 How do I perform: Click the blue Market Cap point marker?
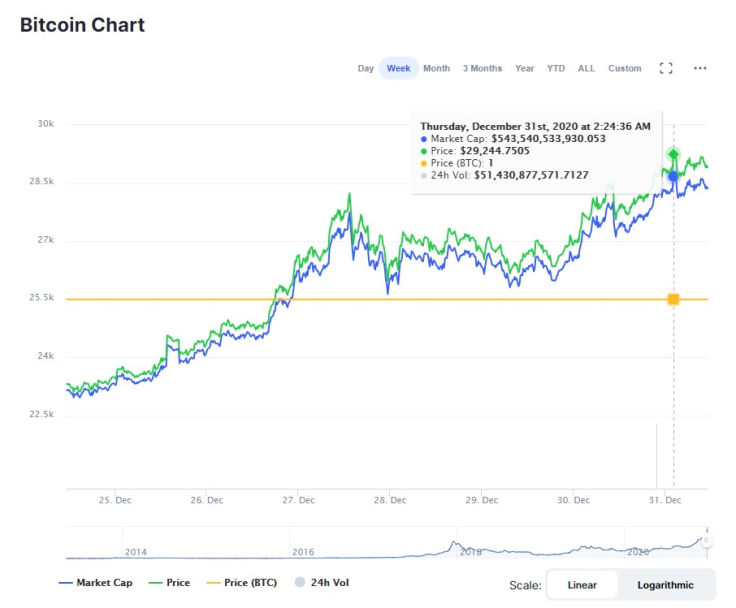674,176
